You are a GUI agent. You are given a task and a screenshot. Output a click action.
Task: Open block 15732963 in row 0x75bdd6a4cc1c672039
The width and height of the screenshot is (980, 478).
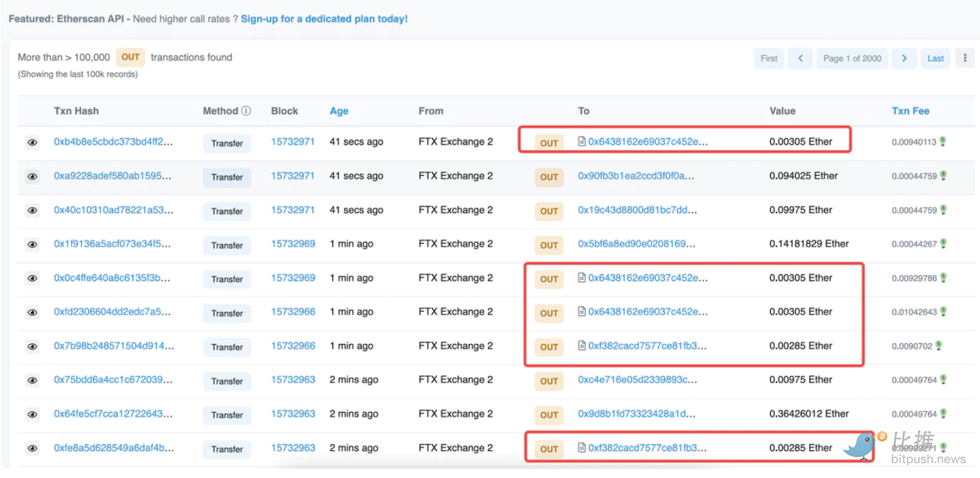click(x=293, y=380)
